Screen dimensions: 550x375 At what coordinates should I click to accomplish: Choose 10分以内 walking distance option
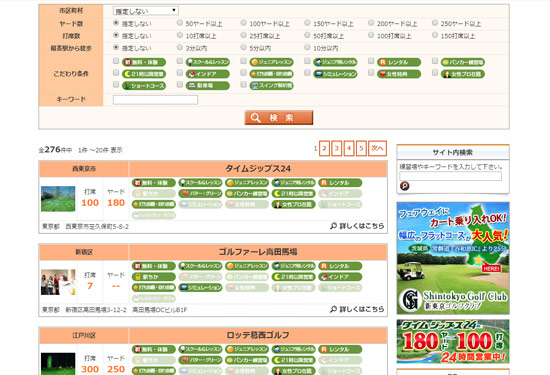[x=307, y=47]
